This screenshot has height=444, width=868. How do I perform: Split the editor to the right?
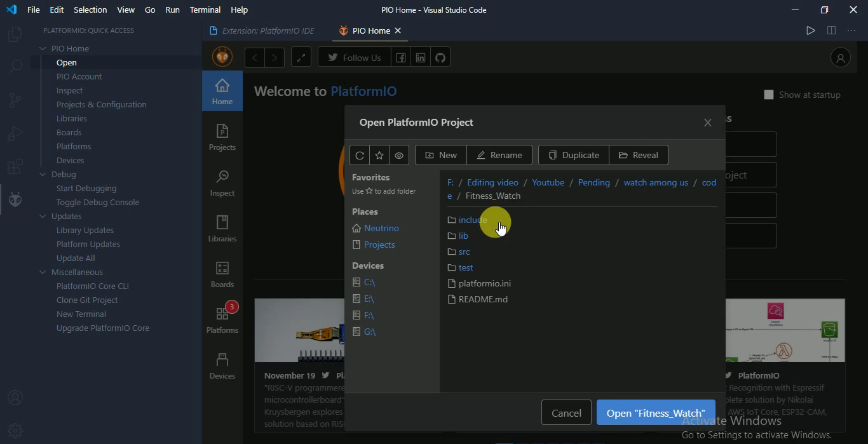(831, 30)
